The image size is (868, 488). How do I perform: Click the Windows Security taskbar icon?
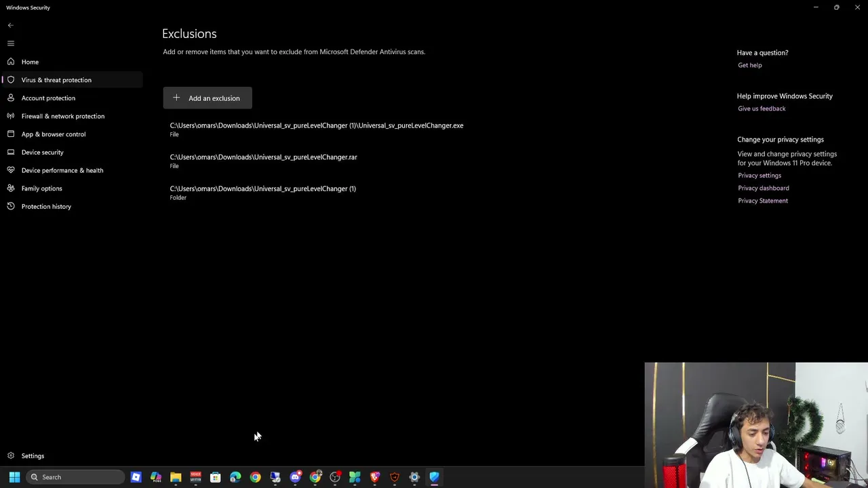point(435,477)
